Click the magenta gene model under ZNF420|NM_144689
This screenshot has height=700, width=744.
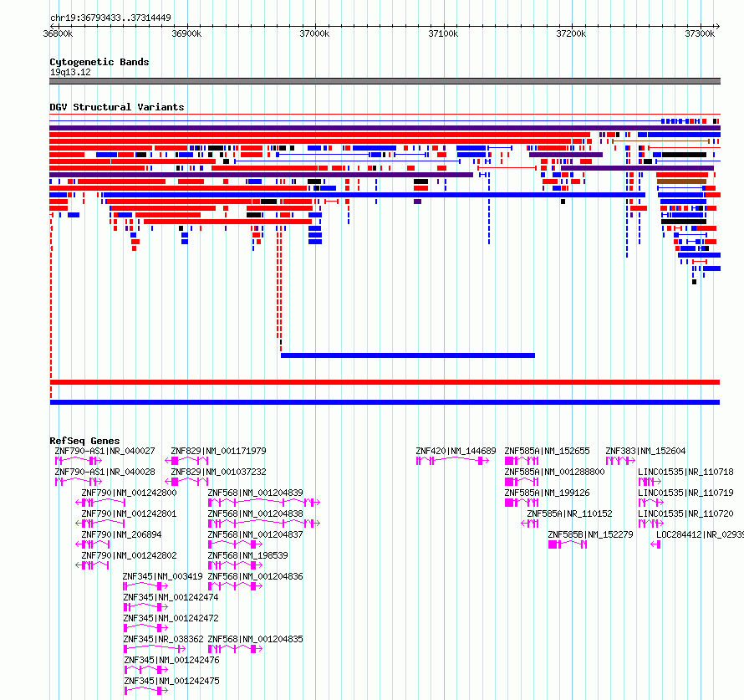tap(452, 461)
